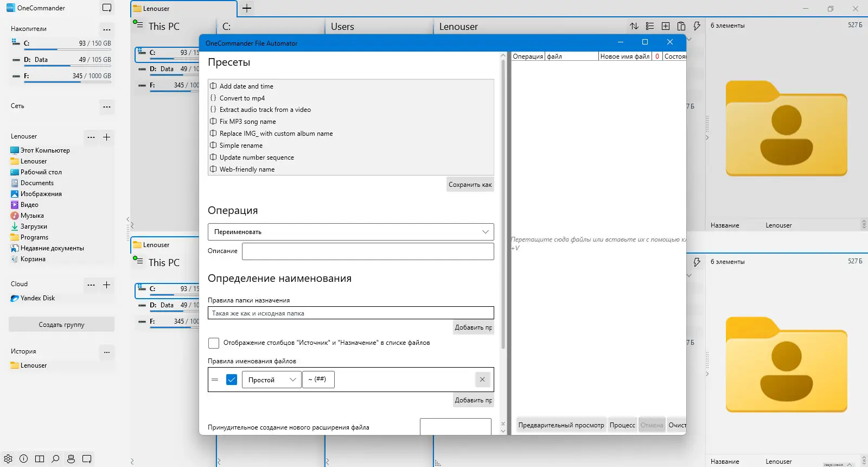
Task: Open the История three-dots menu
Action: (x=107, y=352)
